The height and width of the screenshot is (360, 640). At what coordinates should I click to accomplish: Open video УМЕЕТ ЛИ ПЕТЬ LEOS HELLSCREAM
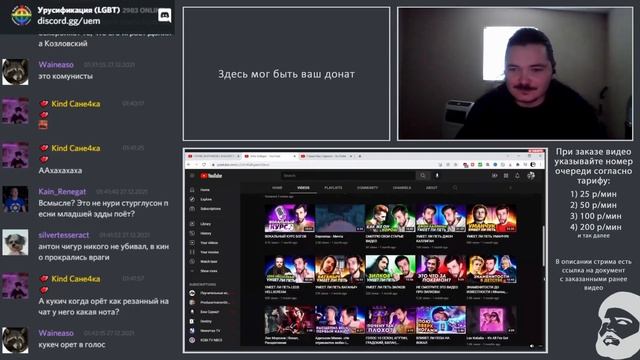pyautogui.click(x=289, y=269)
